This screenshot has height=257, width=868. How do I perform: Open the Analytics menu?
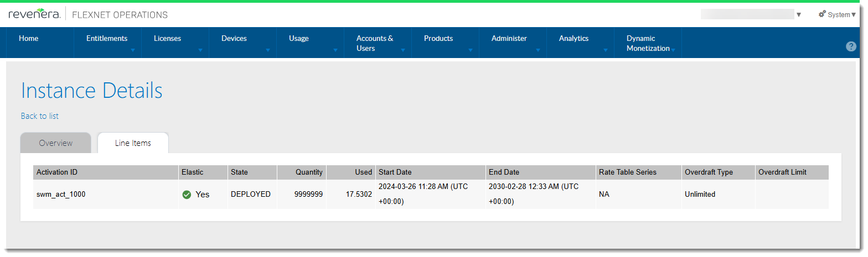pos(574,39)
